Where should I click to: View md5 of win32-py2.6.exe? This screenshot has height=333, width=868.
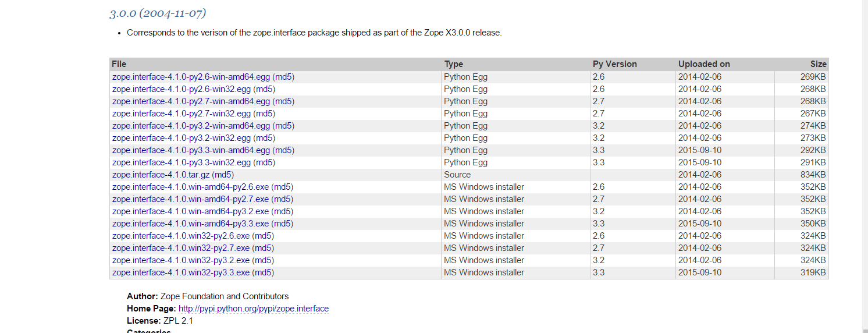[x=263, y=236]
